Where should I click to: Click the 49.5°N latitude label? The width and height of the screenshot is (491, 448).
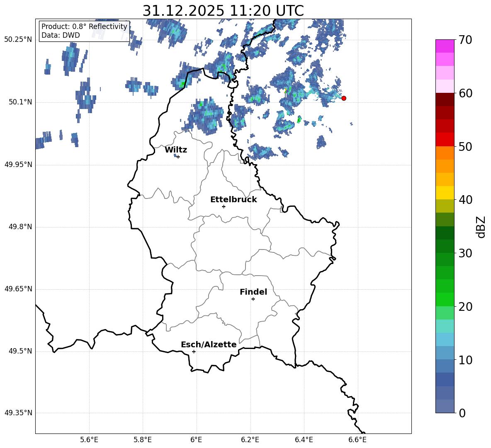(21, 351)
